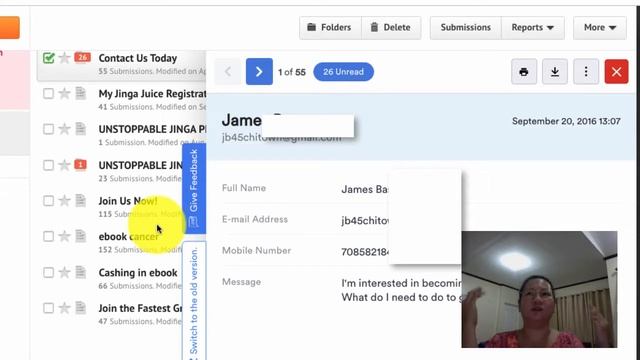Image resolution: width=640 pixels, height=360 pixels.
Task: Select the Join Us Now! checkbox
Action: tap(48, 200)
